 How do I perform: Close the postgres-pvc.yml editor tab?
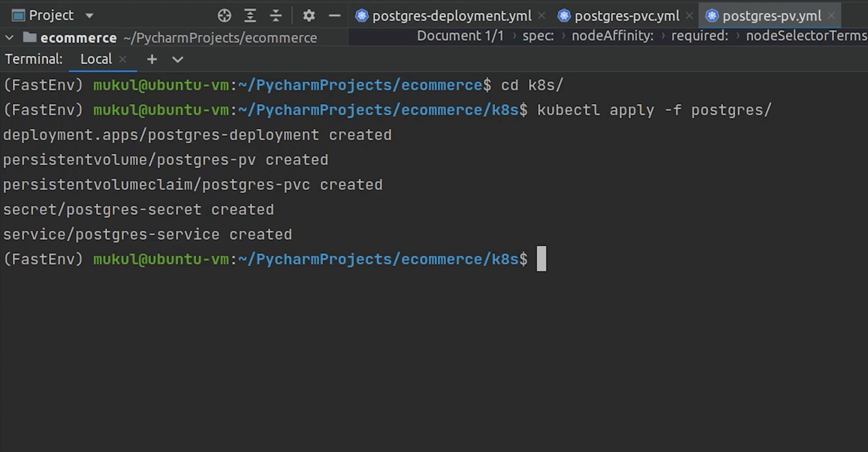pyautogui.click(x=689, y=16)
